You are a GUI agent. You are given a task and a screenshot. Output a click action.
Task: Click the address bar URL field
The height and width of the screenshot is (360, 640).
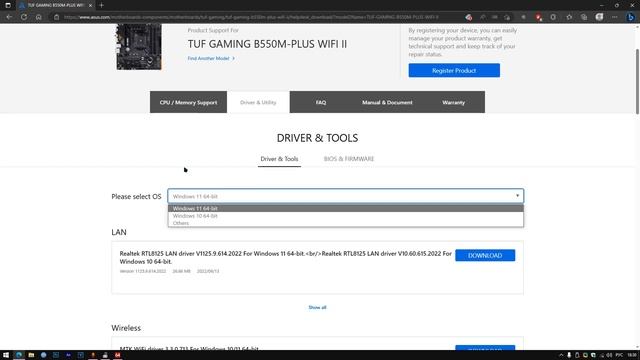[x=251, y=17]
